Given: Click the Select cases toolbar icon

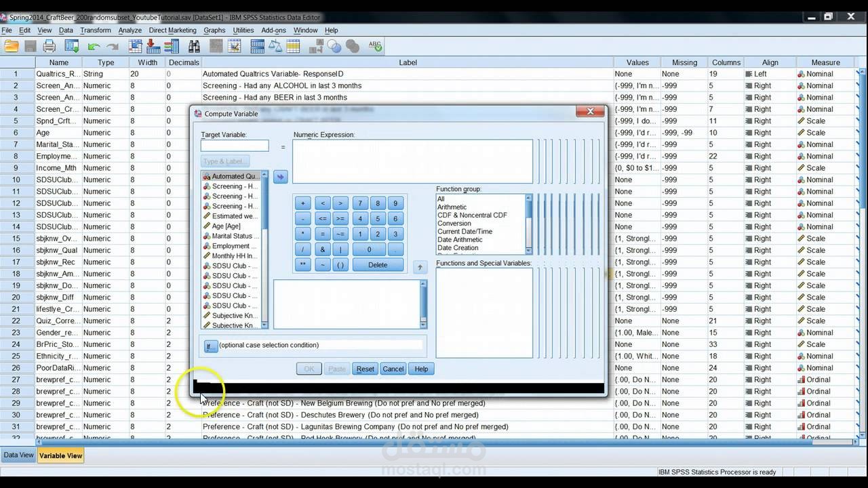Looking at the screenshot, I should click(293, 46).
